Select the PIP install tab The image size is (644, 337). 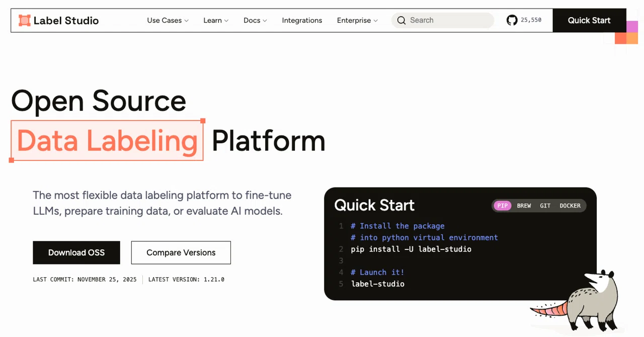503,205
